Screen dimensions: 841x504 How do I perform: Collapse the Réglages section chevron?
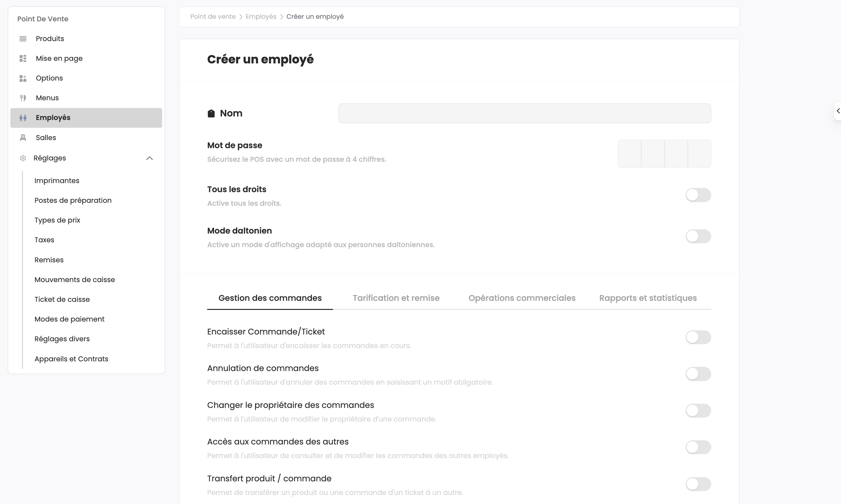tap(150, 158)
